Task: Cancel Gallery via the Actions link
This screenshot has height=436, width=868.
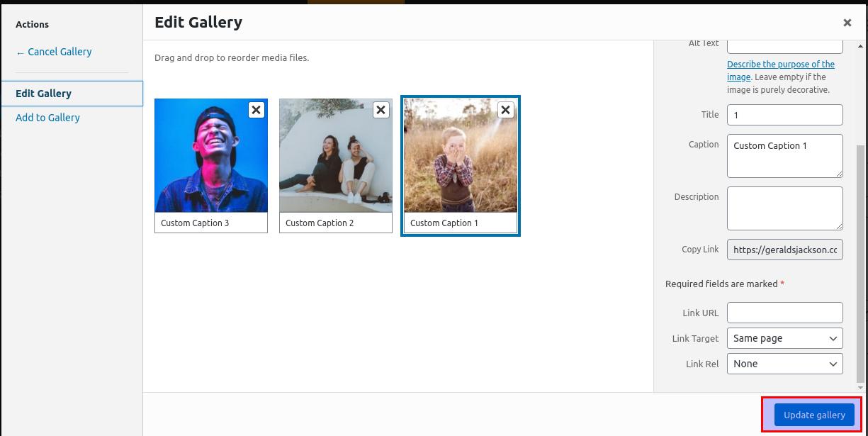Action: pos(54,52)
